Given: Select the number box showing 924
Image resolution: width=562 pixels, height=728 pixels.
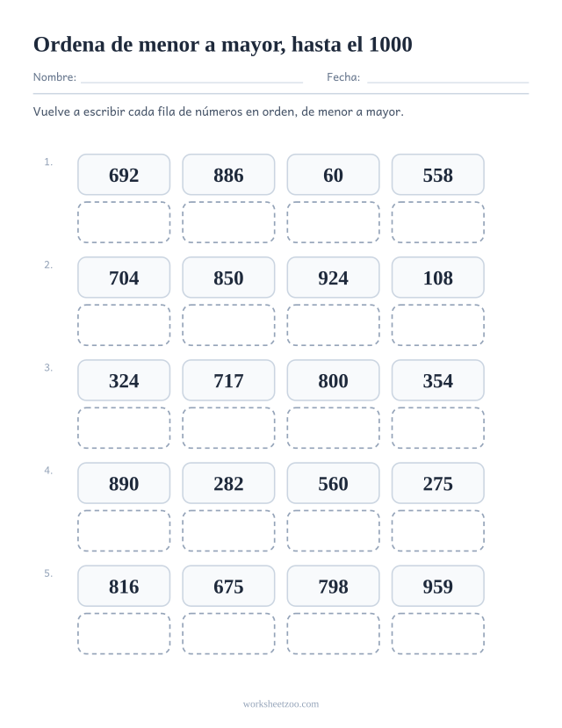Looking at the screenshot, I should coord(333,278).
